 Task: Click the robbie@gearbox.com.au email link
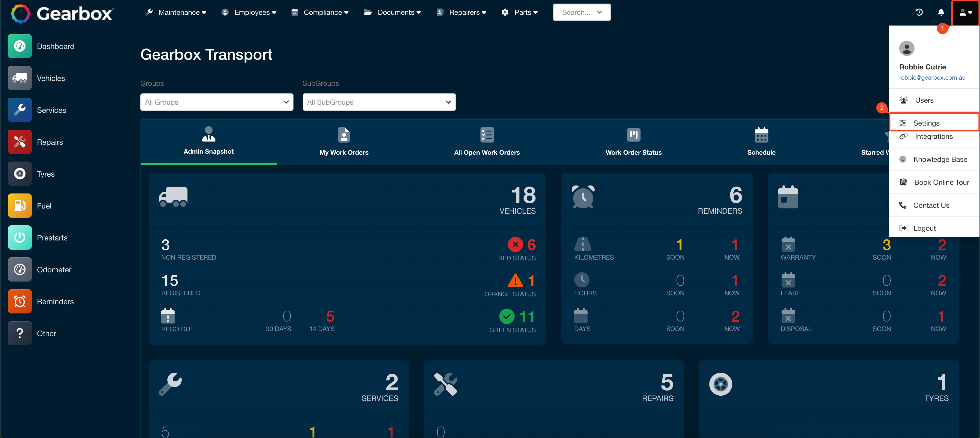pyautogui.click(x=932, y=78)
